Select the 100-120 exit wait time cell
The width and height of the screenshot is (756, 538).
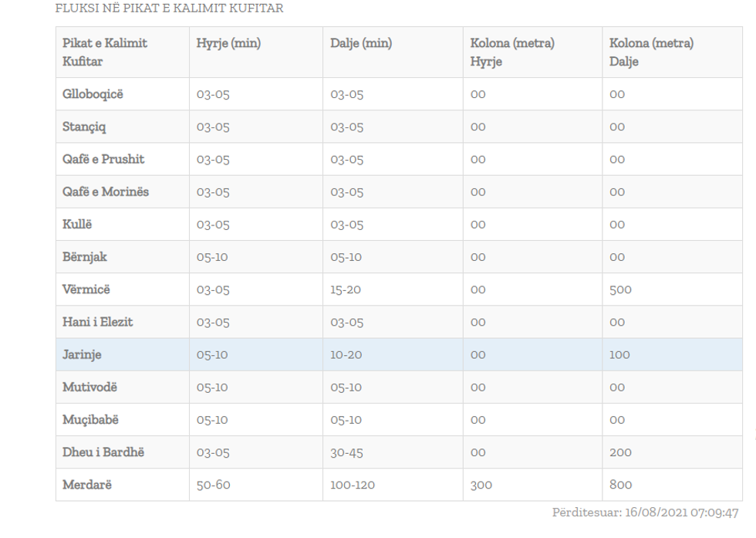click(x=353, y=485)
